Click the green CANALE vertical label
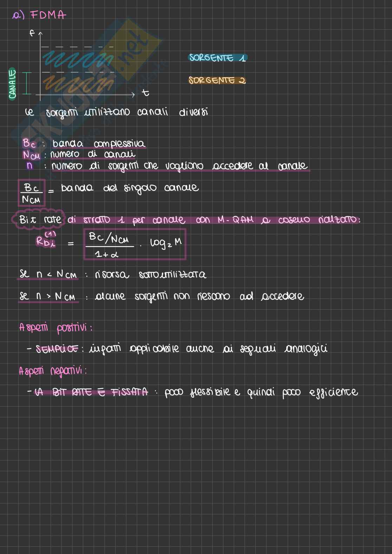Screen dimensions: 392x554 (x=12, y=84)
